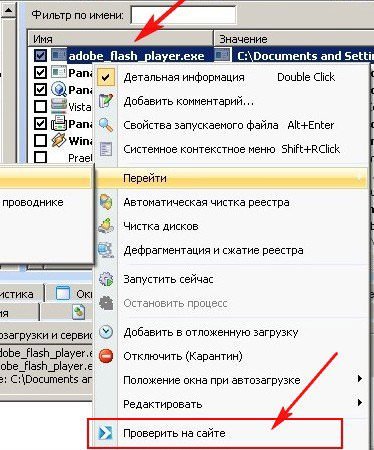This screenshot has width=374, height=450.
Task: Select the Перейти menu item
Action: (x=232, y=178)
